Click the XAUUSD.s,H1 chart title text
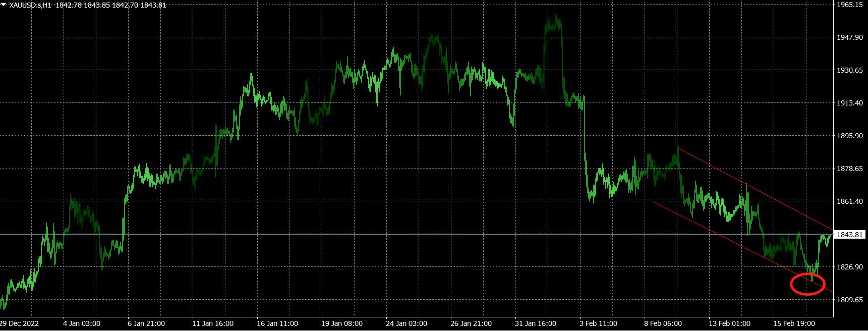The width and height of the screenshot is (868, 331). (30, 5)
